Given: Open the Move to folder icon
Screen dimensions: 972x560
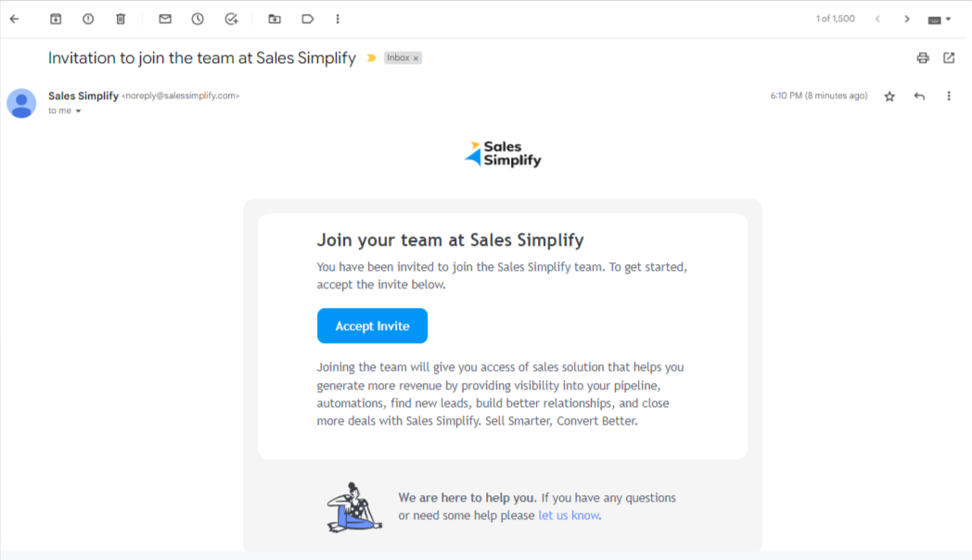Looking at the screenshot, I should 275,19.
